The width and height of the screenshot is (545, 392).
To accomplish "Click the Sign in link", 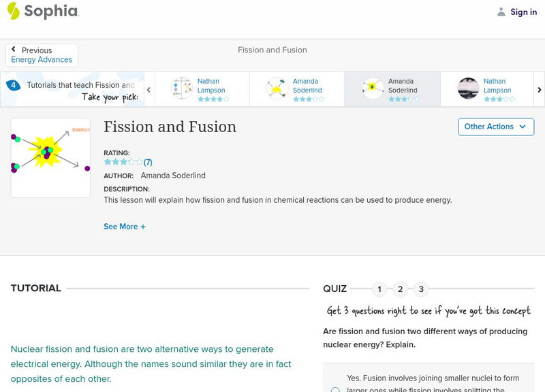I will click(523, 12).
